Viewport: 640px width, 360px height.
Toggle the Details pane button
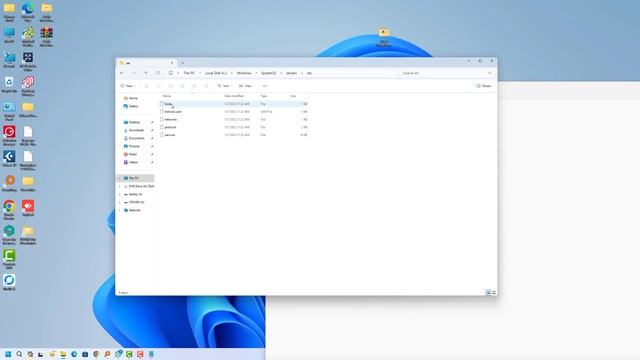coord(484,86)
